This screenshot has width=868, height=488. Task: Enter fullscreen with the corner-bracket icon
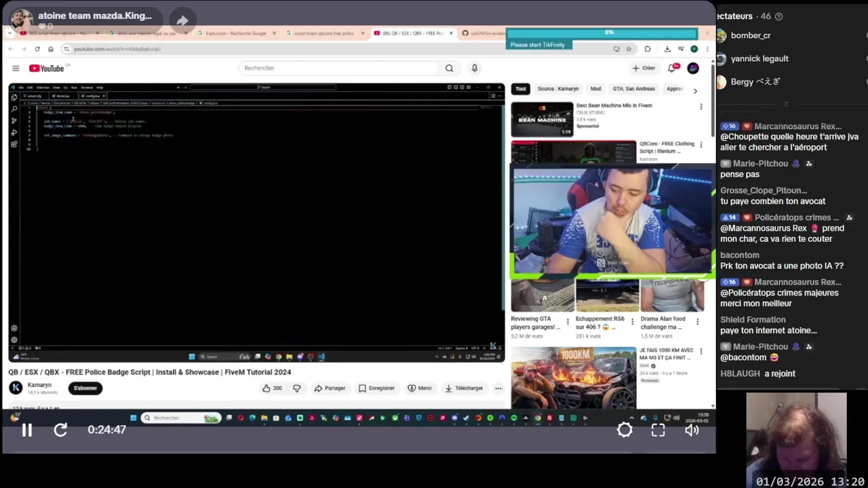pos(658,430)
